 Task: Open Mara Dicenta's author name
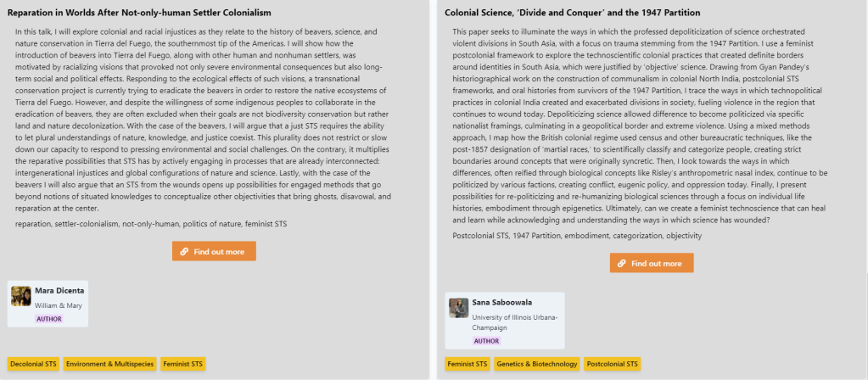pos(56,291)
